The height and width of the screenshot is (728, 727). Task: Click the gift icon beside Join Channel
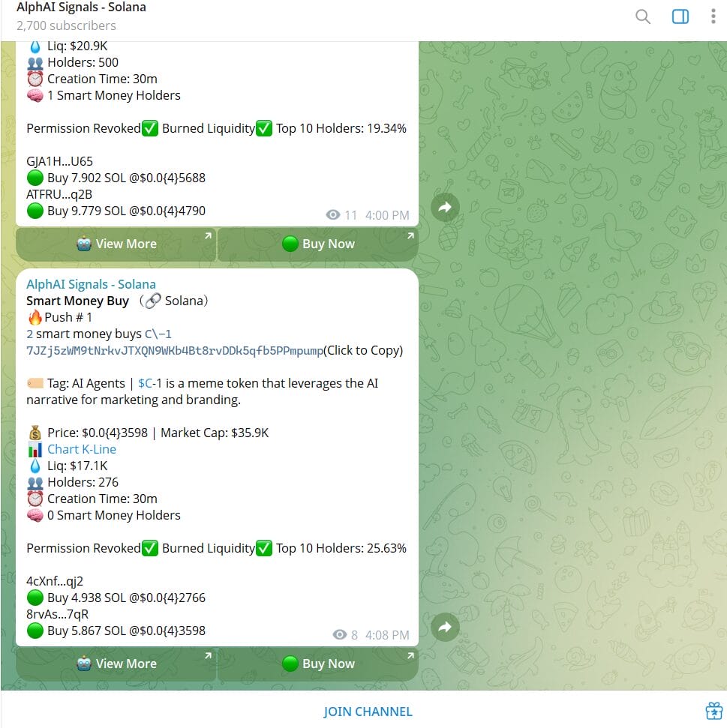[713, 711]
